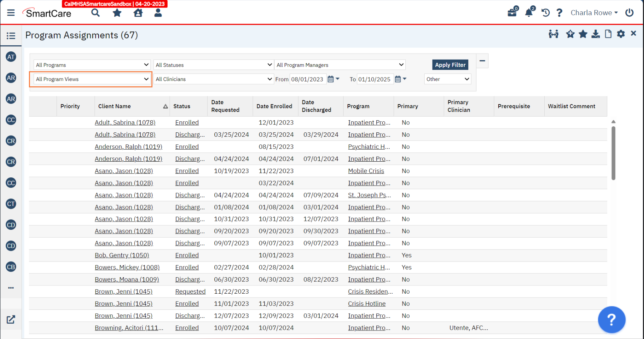644x339 pixels.
Task: Open the All Statuses dropdown
Action: tap(214, 65)
